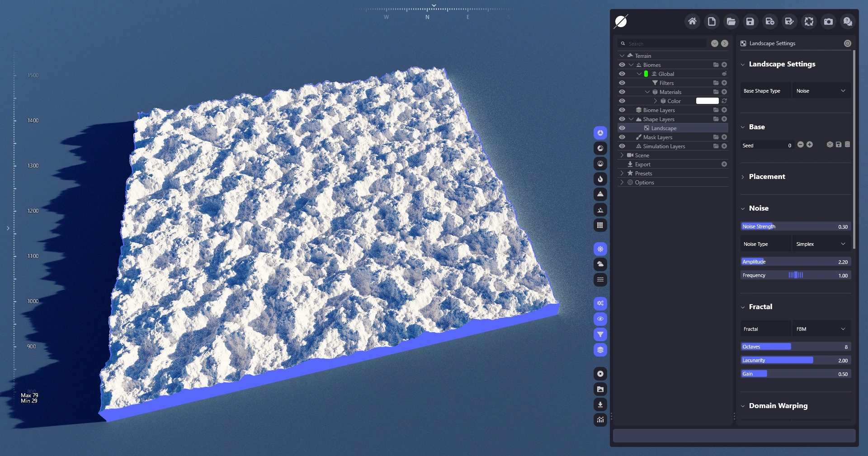Click the bar chart statistics icon in the sidebar
Viewport: 868px width, 456px height.
[x=600, y=420]
